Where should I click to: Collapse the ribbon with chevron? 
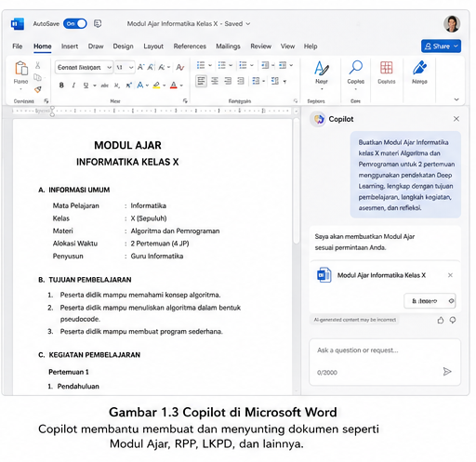click(x=456, y=99)
